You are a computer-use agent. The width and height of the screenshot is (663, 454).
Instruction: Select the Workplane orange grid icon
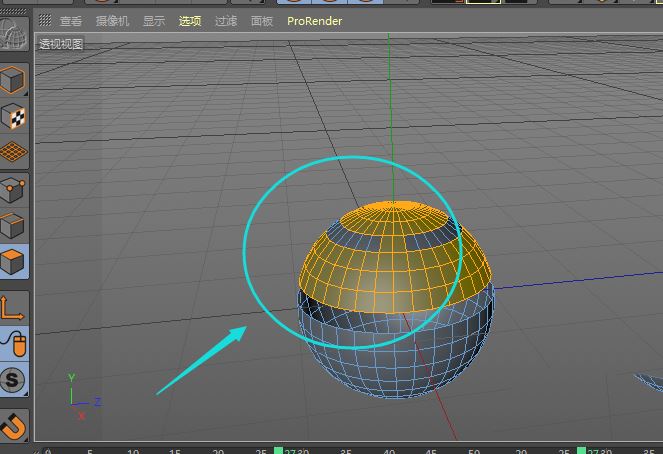click(x=14, y=152)
